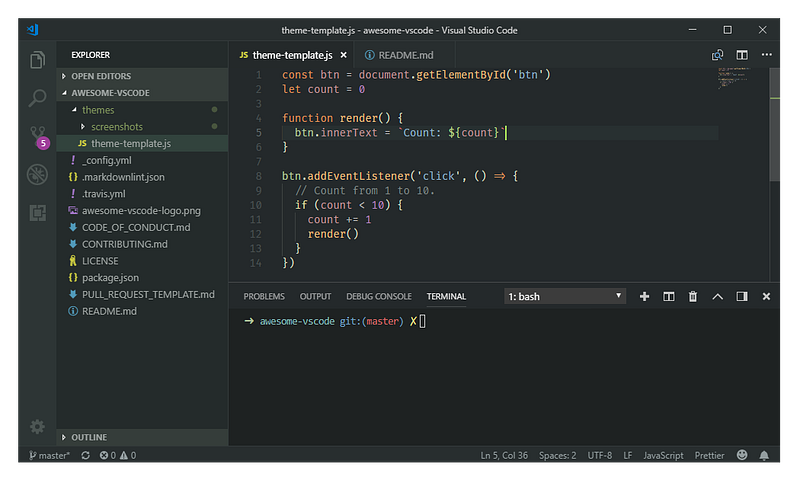Viewport: 800px width, 483px height.
Task: Open CODE_OF_CONDUCT.md in the explorer
Action: pos(142,227)
